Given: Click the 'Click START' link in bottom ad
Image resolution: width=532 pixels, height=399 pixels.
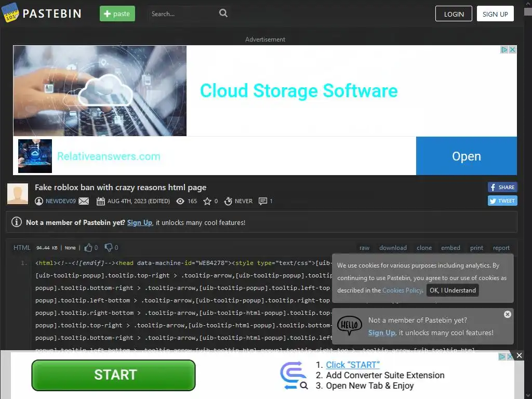Looking at the screenshot, I should click(353, 365).
